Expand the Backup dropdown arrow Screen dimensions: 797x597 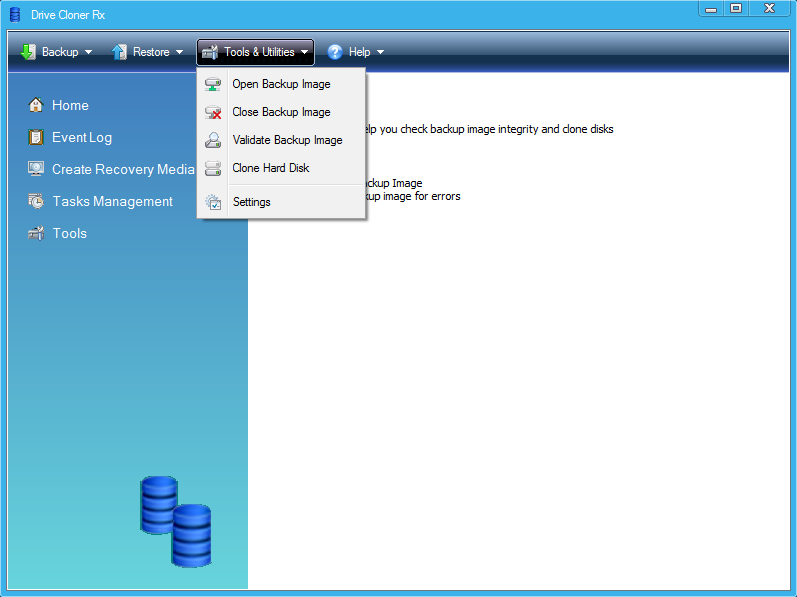coord(89,52)
